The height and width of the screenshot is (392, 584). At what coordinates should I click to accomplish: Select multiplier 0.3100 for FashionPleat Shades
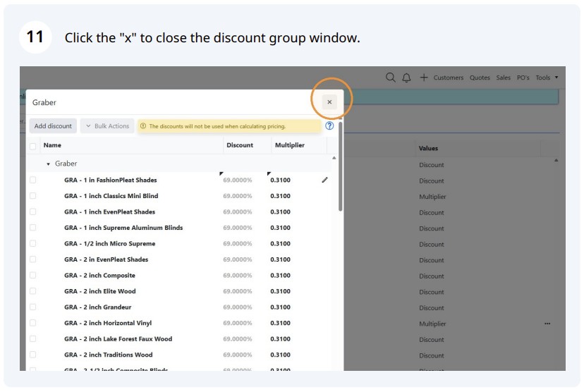281,180
